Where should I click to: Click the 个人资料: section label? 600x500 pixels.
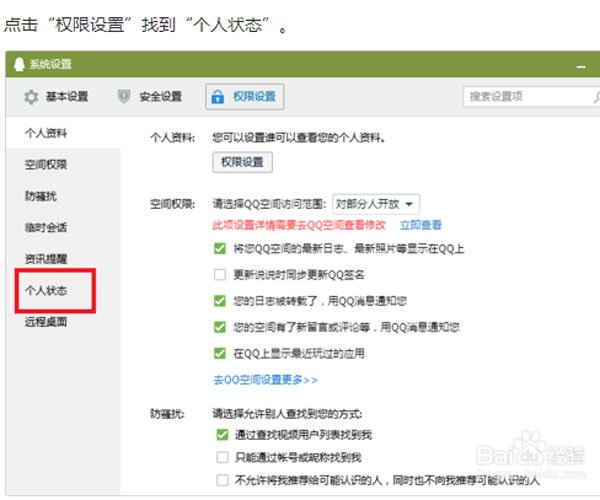(x=173, y=137)
